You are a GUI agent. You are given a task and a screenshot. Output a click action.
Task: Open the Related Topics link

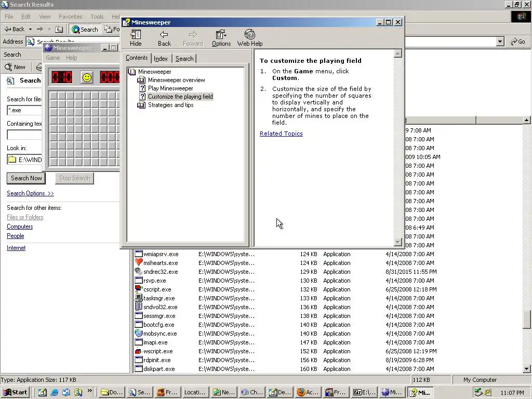[281, 134]
